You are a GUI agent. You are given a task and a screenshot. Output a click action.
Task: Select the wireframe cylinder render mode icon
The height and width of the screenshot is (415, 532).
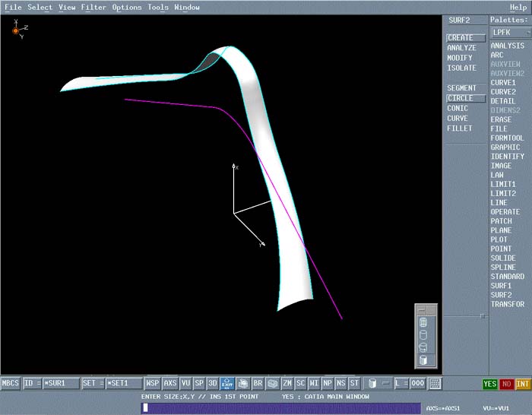(x=423, y=322)
